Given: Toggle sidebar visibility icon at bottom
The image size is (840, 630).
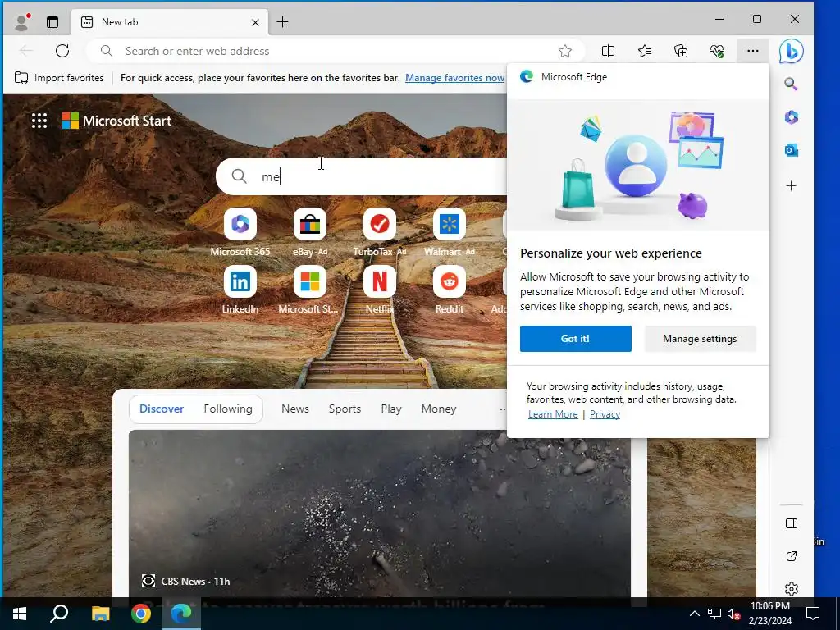Looking at the screenshot, I should 792,523.
